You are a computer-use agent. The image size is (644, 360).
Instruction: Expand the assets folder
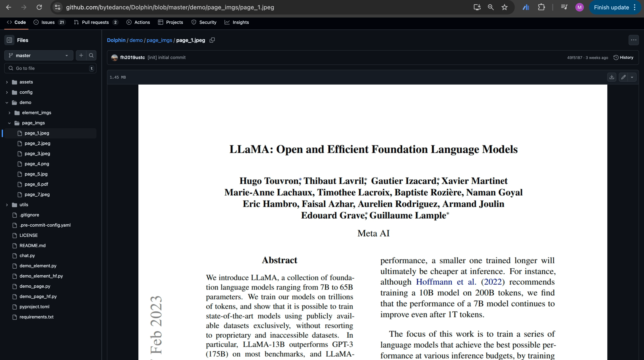tap(7, 82)
